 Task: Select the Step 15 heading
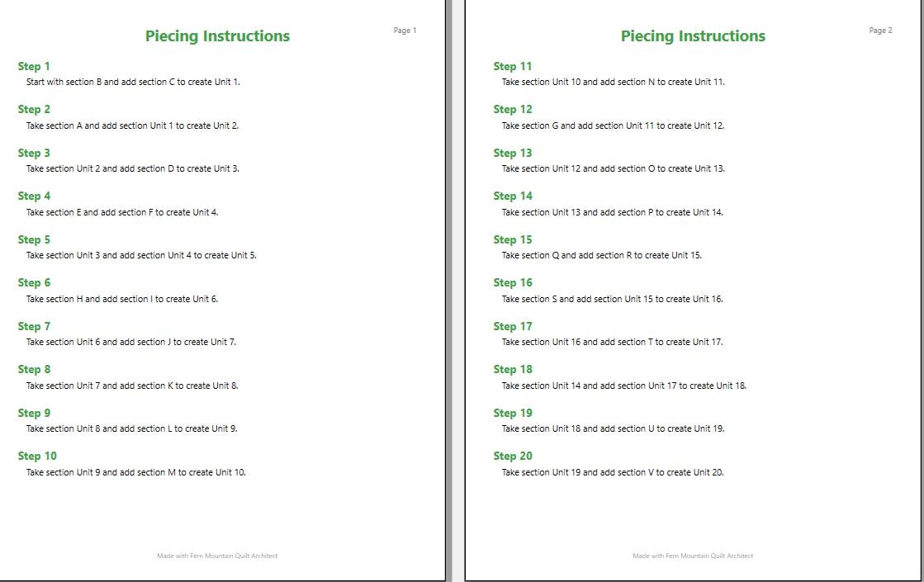click(x=513, y=239)
